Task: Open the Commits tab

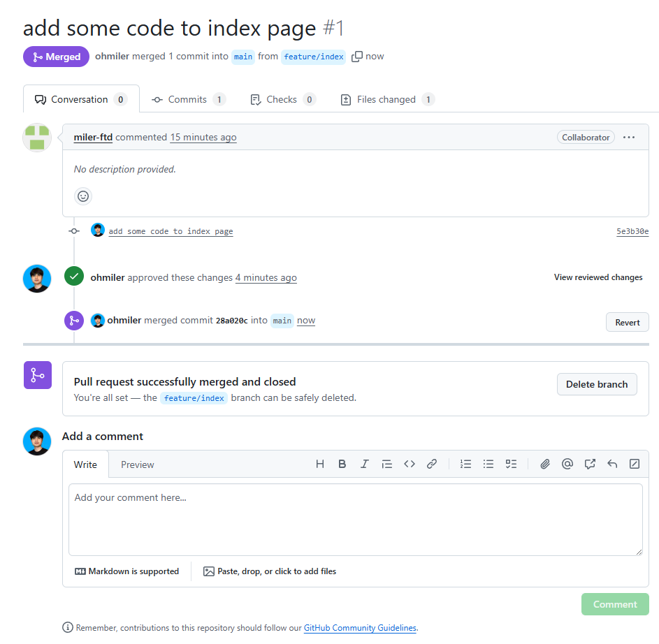Action: 187,99
